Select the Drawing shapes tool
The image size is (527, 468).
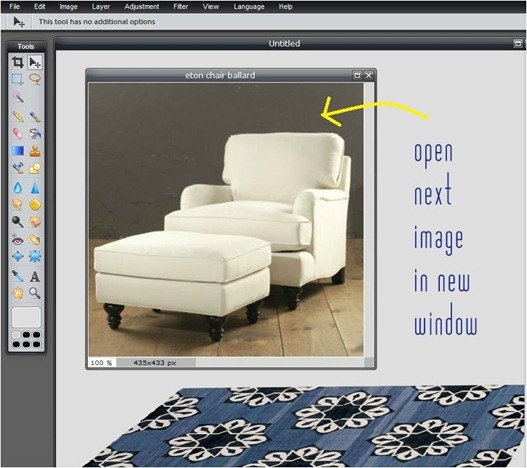(x=35, y=168)
